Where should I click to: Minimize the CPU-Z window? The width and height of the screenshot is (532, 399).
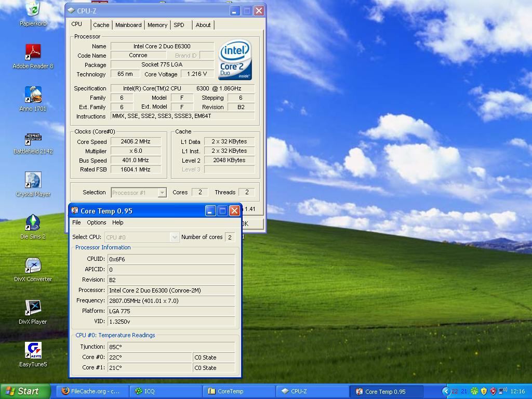click(234, 11)
